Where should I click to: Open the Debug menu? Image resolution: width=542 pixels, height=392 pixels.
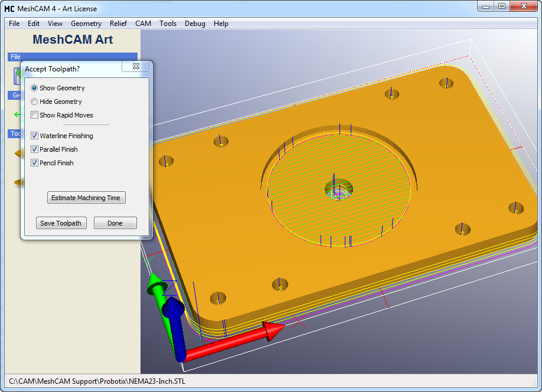tap(195, 24)
